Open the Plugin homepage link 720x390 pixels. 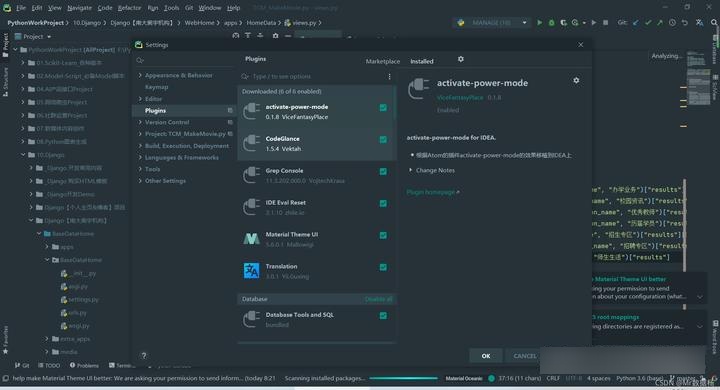click(x=433, y=192)
